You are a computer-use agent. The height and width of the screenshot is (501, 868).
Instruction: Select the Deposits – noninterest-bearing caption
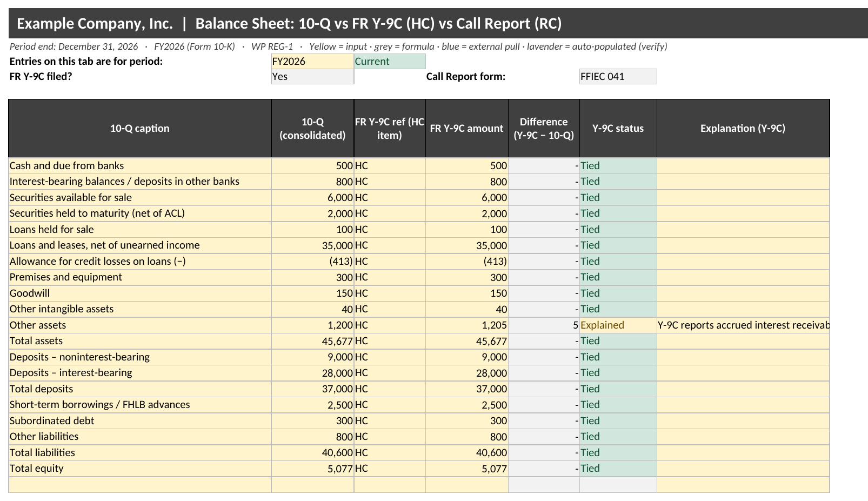pos(140,357)
